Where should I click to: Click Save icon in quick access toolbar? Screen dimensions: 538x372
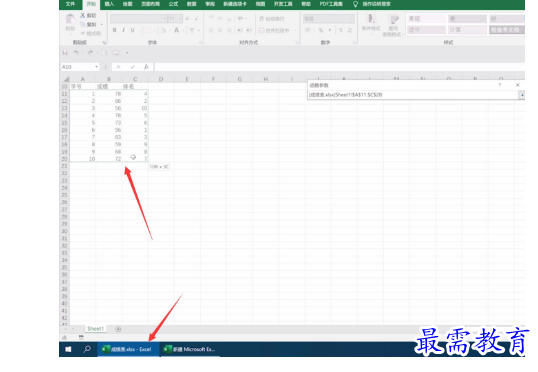pos(65,53)
